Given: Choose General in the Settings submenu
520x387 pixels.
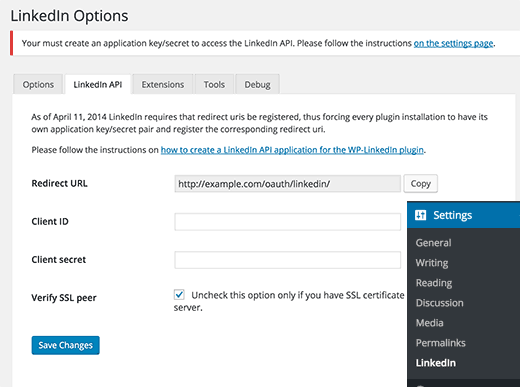Looking at the screenshot, I should 433,243.
